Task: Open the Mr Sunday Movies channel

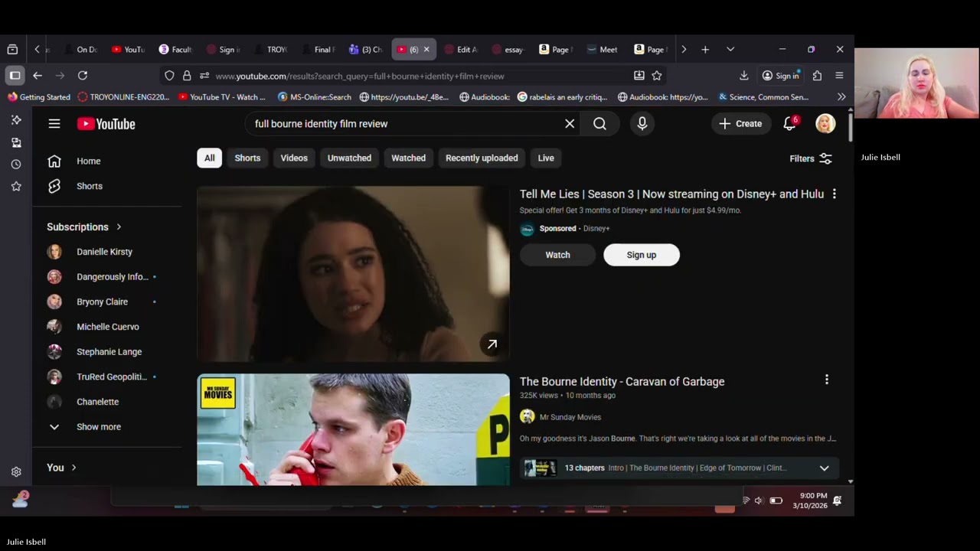Action: pyautogui.click(x=570, y=417)
